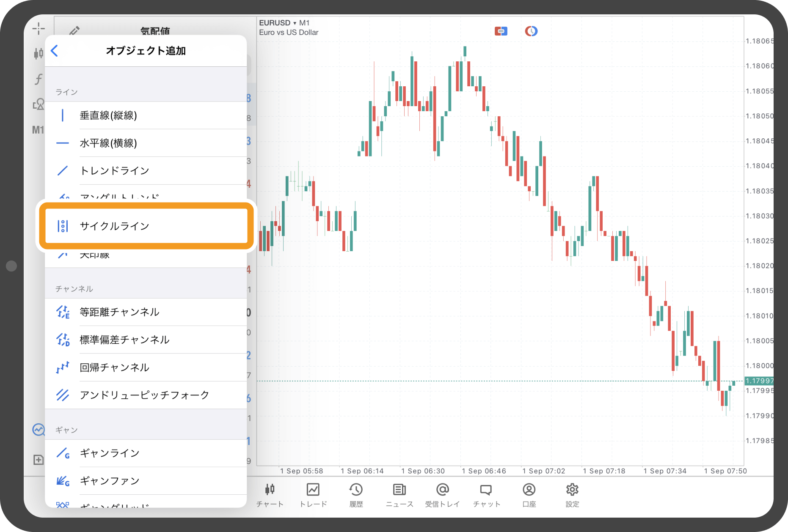Select the crosshair tool in the sidebar

[x=39, y=28]
